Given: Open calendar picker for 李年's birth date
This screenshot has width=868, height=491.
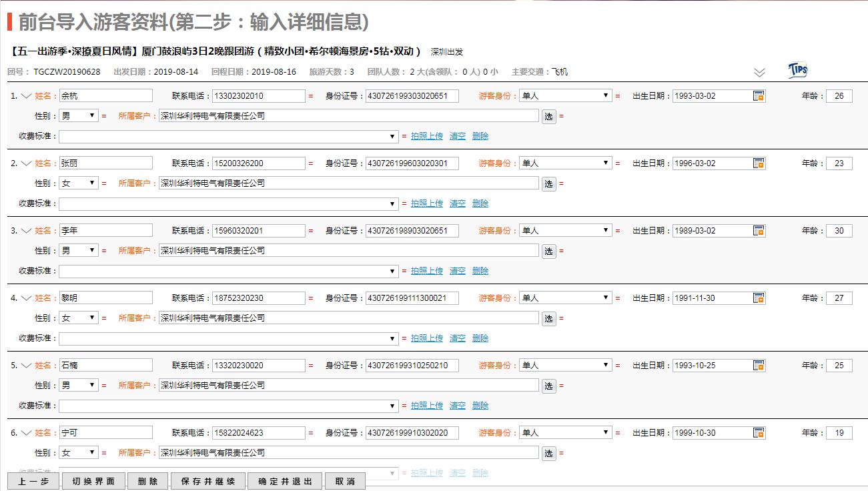Looking at the screenshot, I should pyautogui.click(x=759, y=231).
